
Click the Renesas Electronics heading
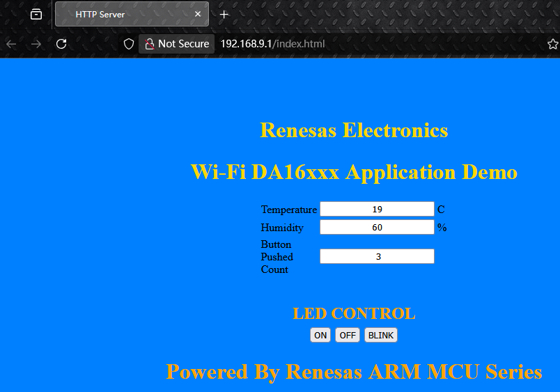click(354, 130)
